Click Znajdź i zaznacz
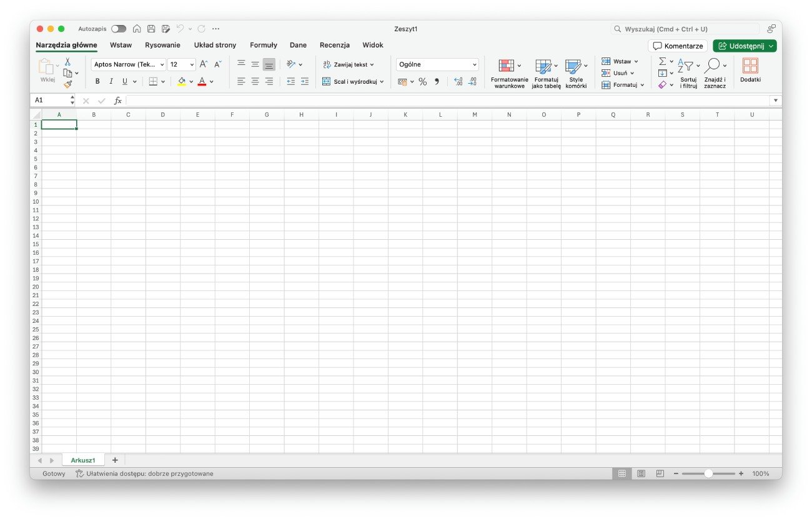The image size is (812, 519). coord(715,74)
